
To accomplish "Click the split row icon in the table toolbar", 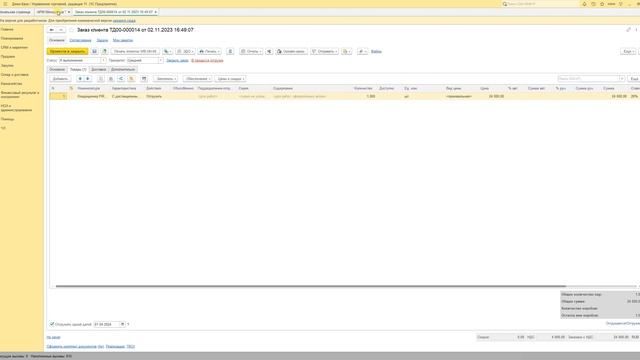I will 121,79.
